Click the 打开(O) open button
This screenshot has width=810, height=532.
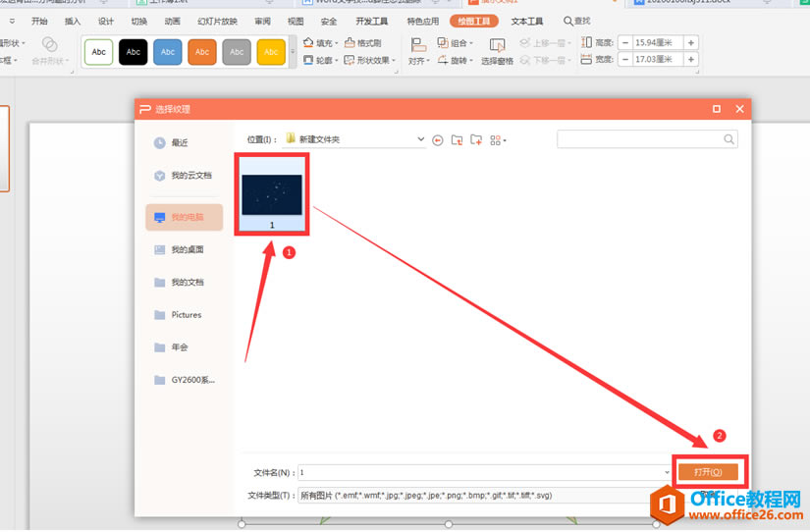coord(708,472)
